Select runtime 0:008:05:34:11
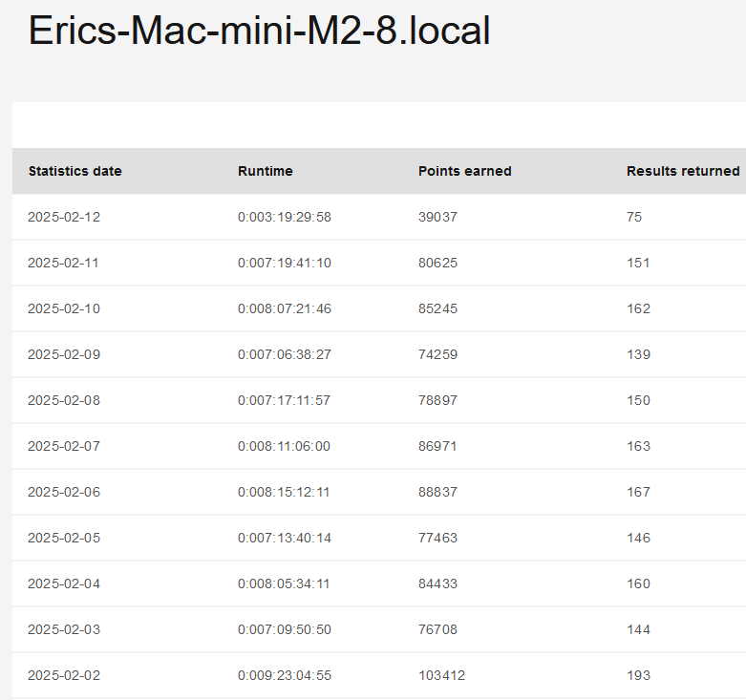Viewport: 746px width, 700px height. click(284, 583)
